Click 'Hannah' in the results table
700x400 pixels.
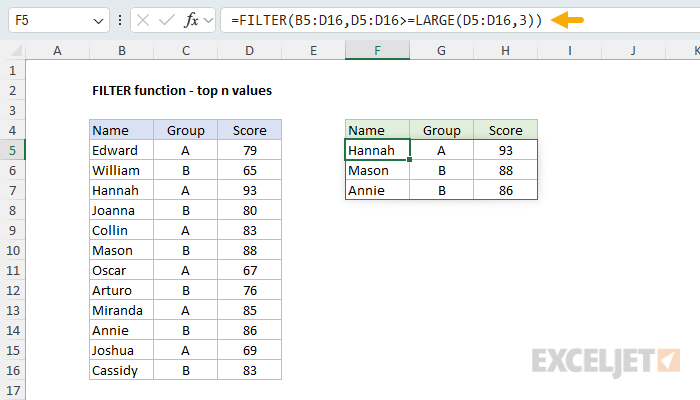[x=377, y=150]
